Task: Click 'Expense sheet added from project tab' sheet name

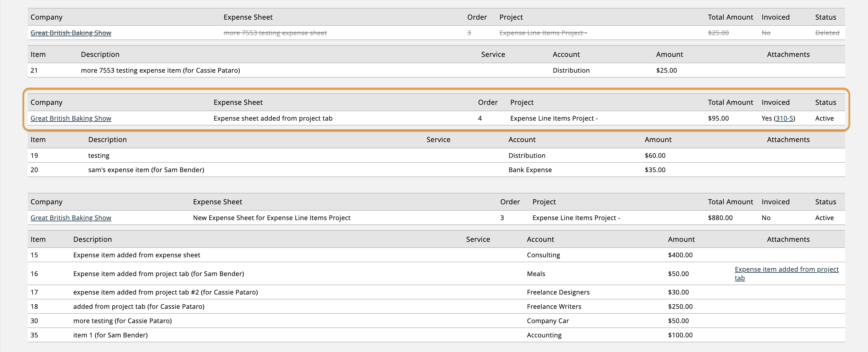Action: (273, 118)
